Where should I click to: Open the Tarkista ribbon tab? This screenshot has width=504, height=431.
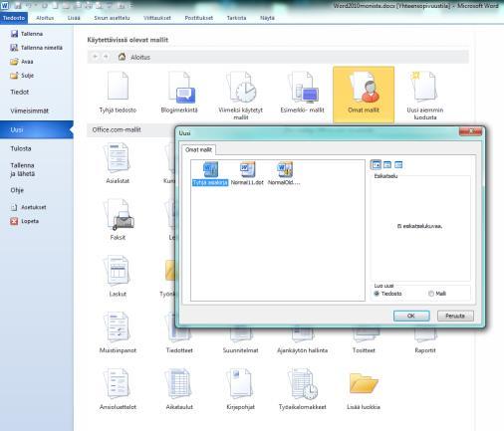(236, 18)
